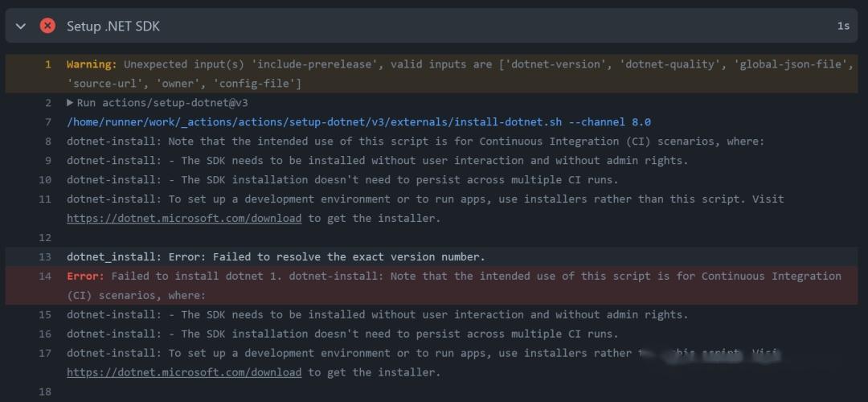Viewport: 868px width, 402px height.
Task: Click the 1s step duration
Action: (x=843, y=27)
